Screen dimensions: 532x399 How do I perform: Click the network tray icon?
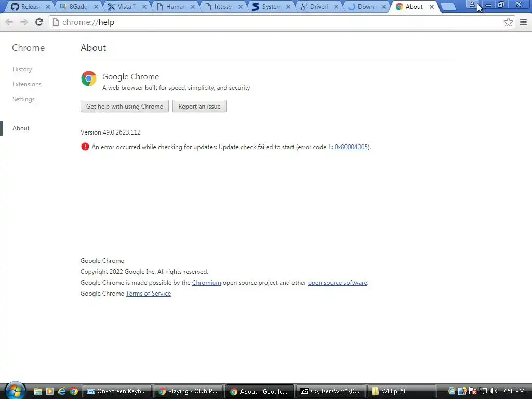[483, 391]
